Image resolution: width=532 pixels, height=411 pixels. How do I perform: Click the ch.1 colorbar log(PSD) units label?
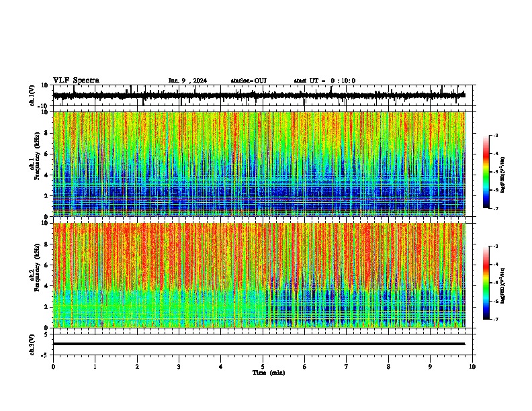(x=503, y=175)
